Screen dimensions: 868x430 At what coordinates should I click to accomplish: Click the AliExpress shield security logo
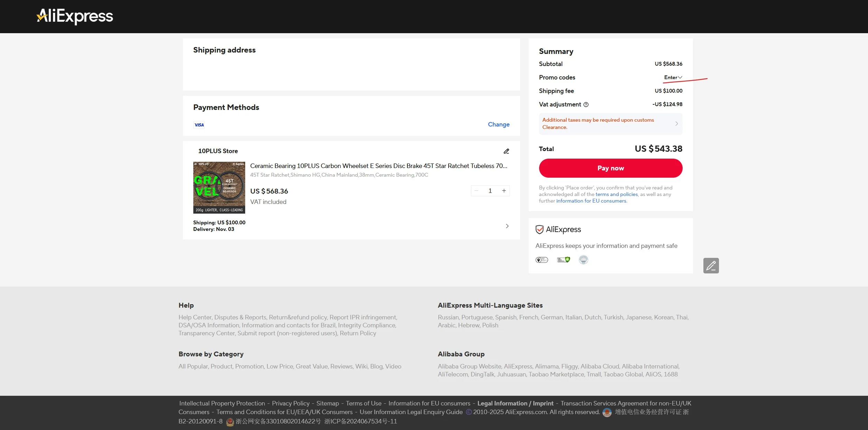[558, 230]
